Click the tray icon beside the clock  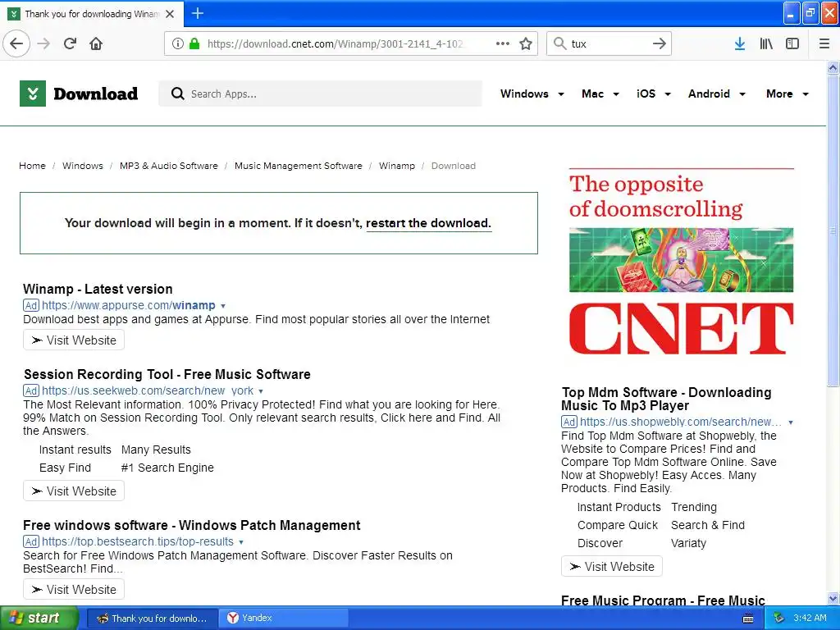[779, 618]
